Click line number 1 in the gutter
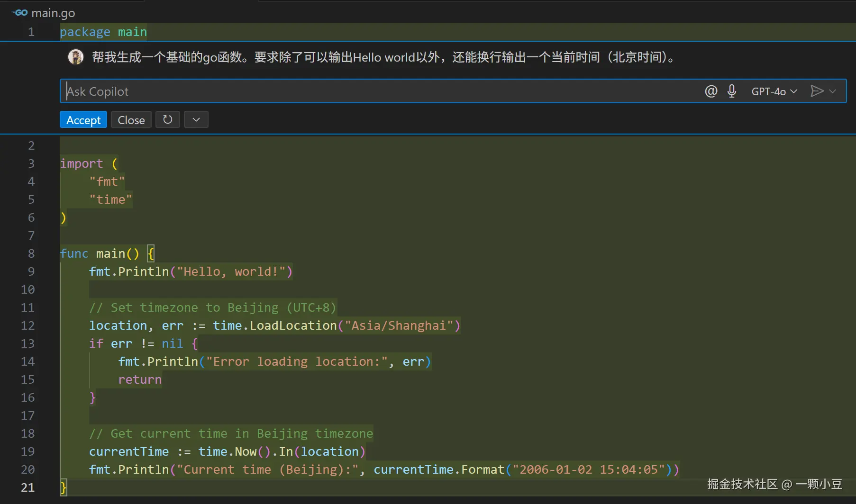The image size is (856, 504). point(31,32)
